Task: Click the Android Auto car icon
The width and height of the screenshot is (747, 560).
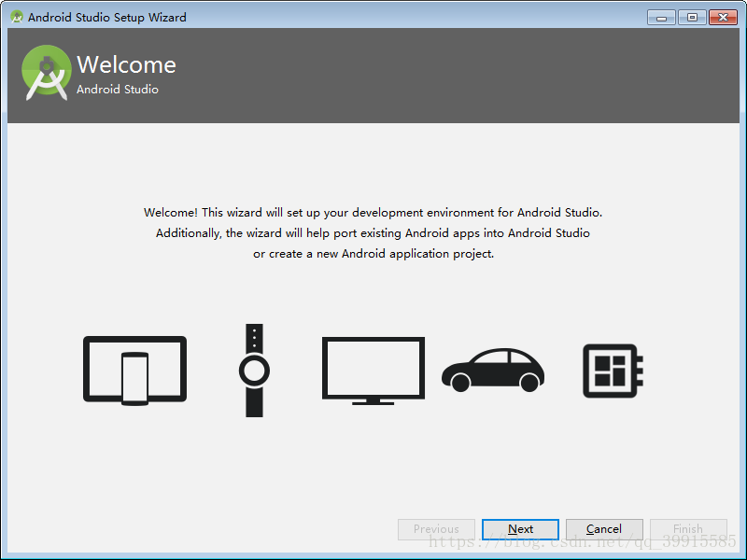Action: coord(493,370)
